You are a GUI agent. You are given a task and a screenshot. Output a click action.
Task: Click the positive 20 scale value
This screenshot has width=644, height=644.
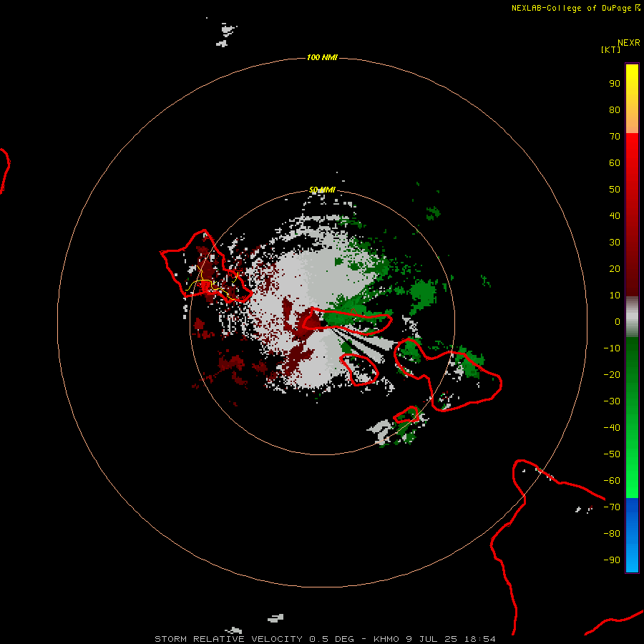(615, 268)
